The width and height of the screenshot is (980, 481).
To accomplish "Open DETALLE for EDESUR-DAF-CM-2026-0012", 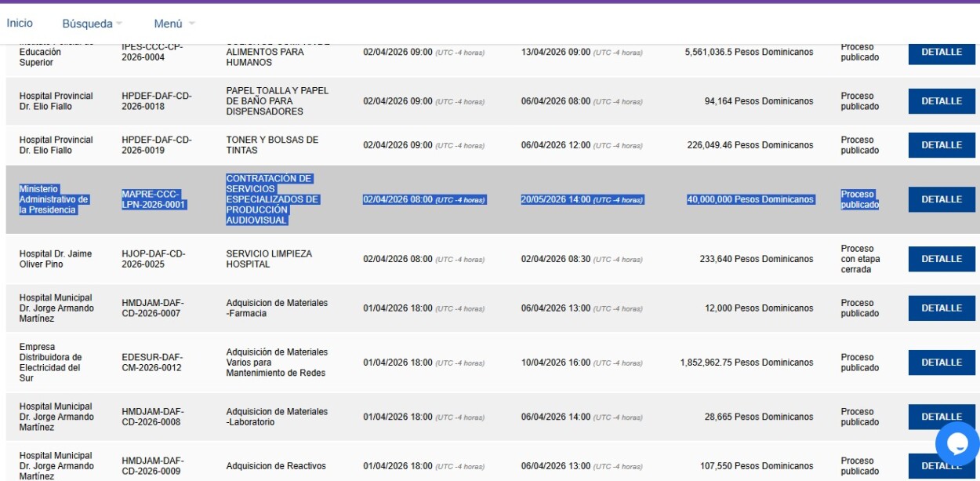I will point(941,363).
